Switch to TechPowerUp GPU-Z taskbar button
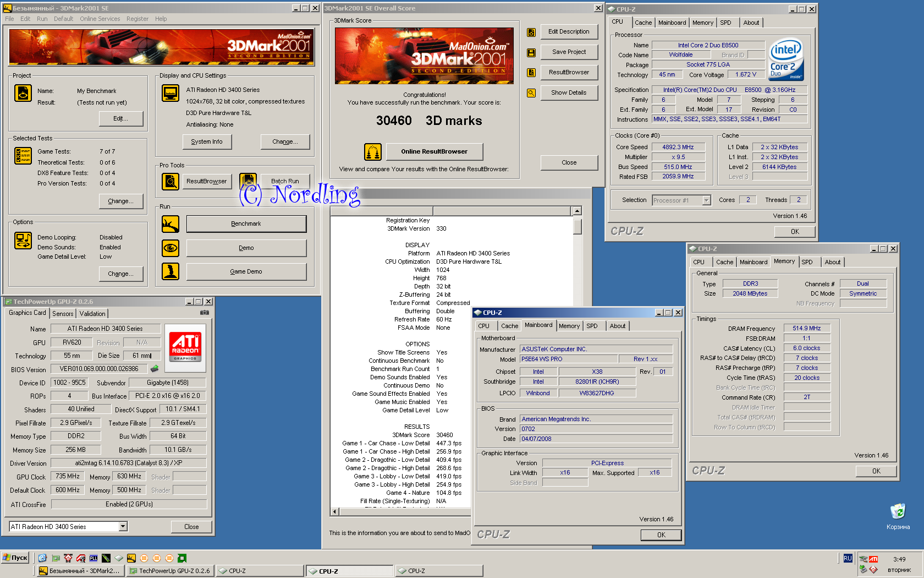Screen dimensions: 924x578 169,571
